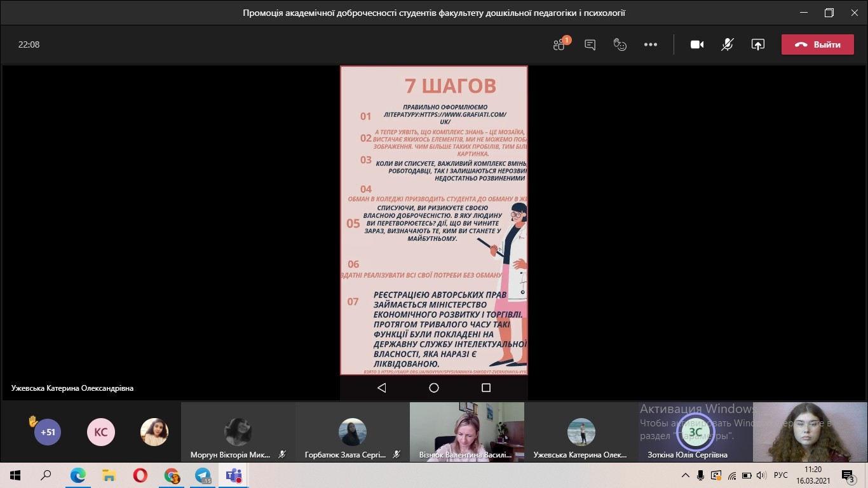Open Telegram from the Windows taskbar
Image resolution: width=868 pixels, height=488 pixels.
[x=203, y=475]
